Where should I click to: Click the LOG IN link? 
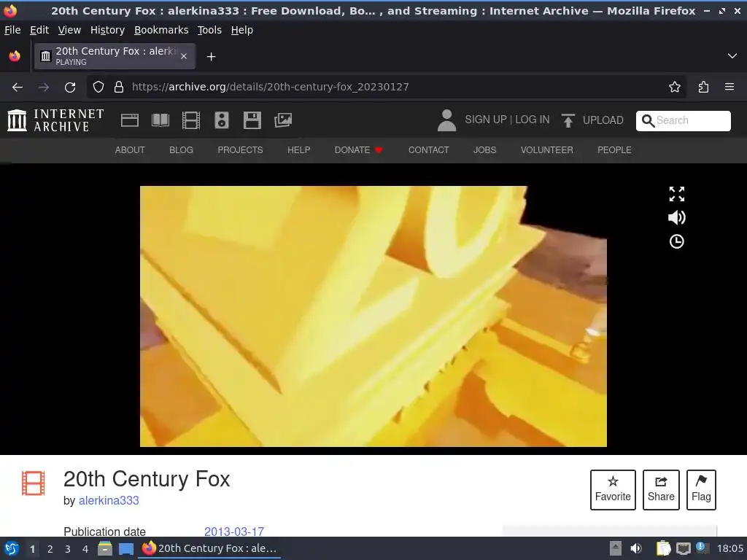point(532,120)
